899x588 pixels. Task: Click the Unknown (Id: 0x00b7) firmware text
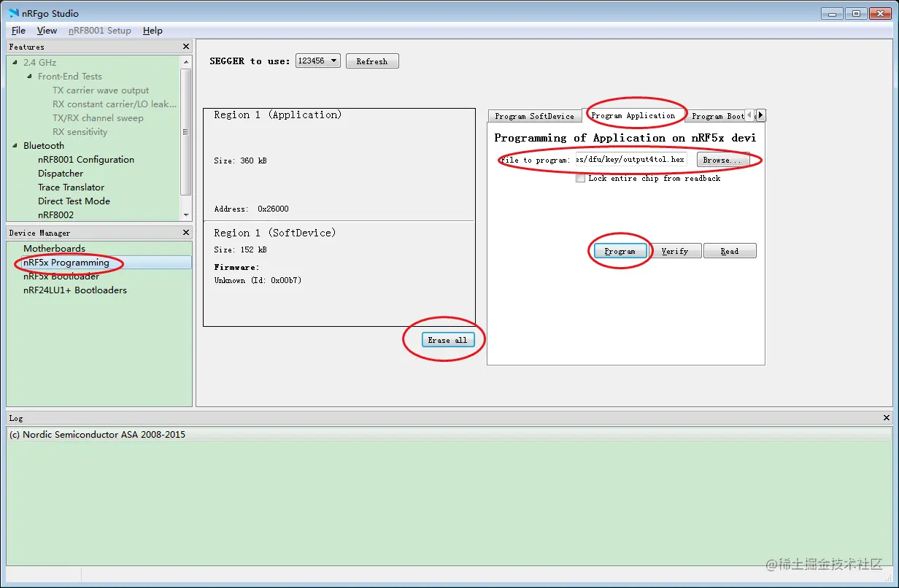[x=258, y=280]
